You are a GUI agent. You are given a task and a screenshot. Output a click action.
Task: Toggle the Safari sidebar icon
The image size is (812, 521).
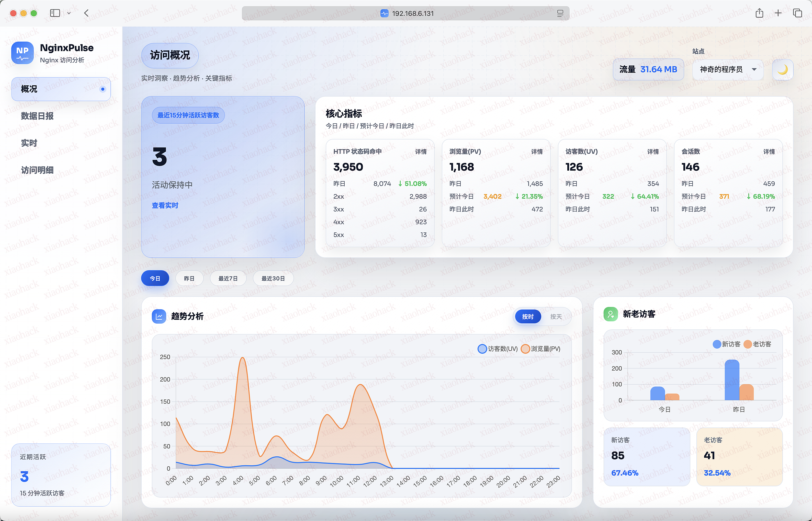(x=55, y=13)
